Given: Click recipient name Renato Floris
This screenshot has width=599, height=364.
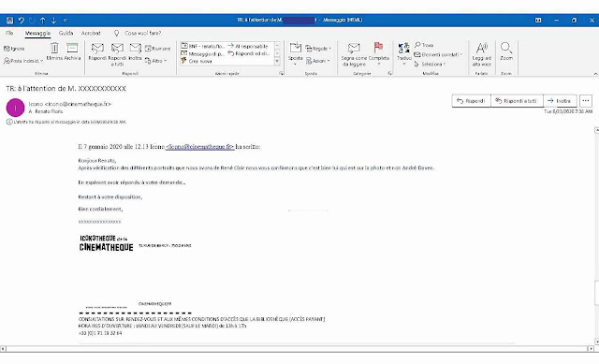Looking at the screenshot, I should click(49, 111).
